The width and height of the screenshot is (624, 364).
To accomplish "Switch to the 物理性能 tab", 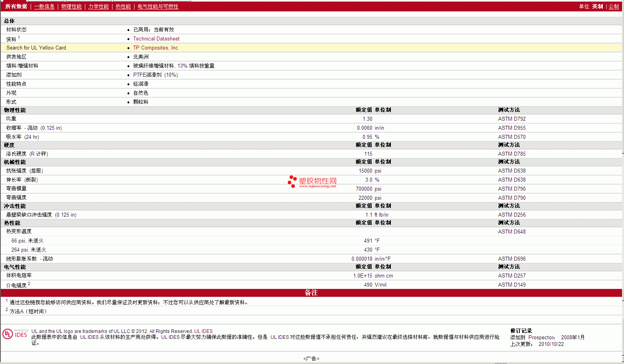I will (71, 6).
